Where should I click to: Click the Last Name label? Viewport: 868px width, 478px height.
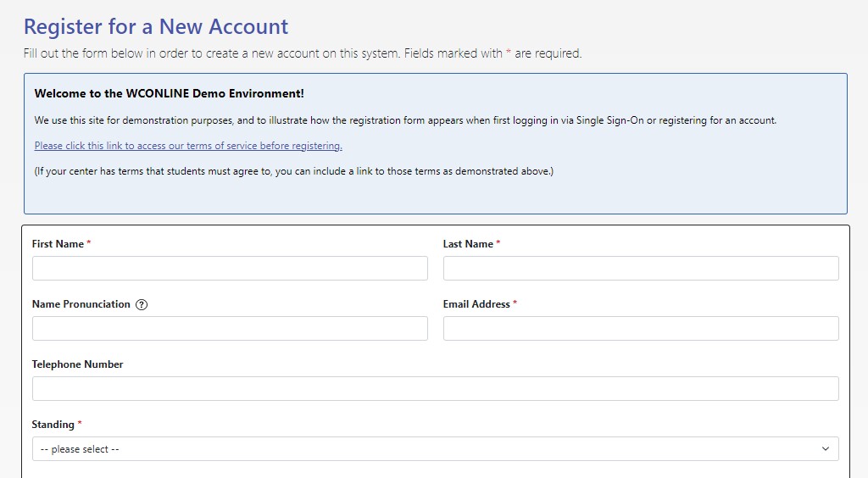(468, 244)
